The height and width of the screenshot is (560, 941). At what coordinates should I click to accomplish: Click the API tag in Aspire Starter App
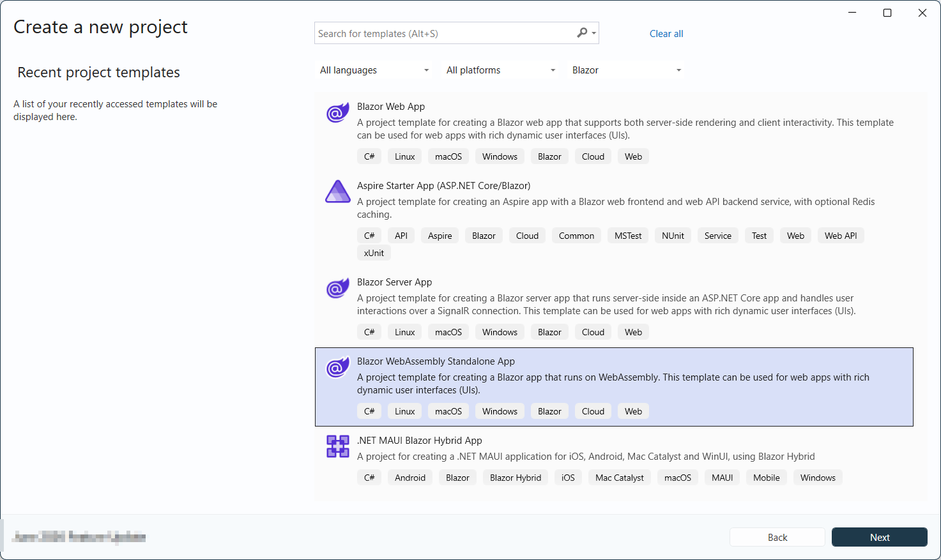tap(401, 236)
